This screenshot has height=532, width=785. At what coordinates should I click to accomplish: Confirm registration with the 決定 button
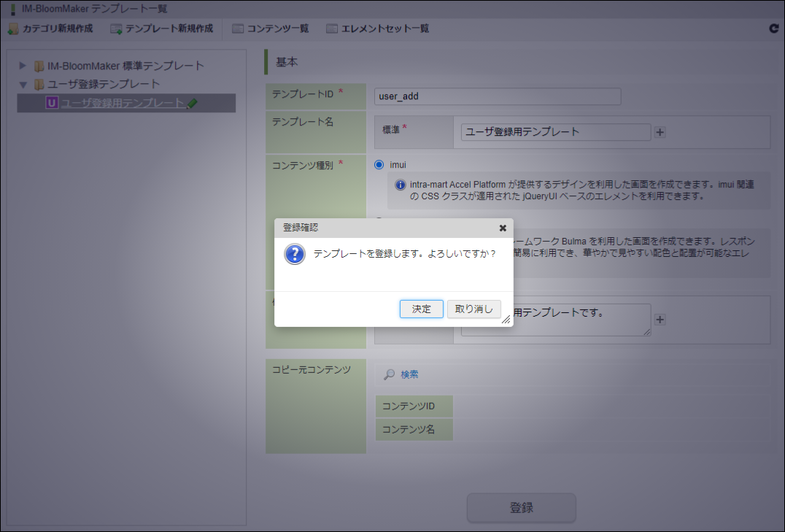pyautogui.click(x=421, y=309)
